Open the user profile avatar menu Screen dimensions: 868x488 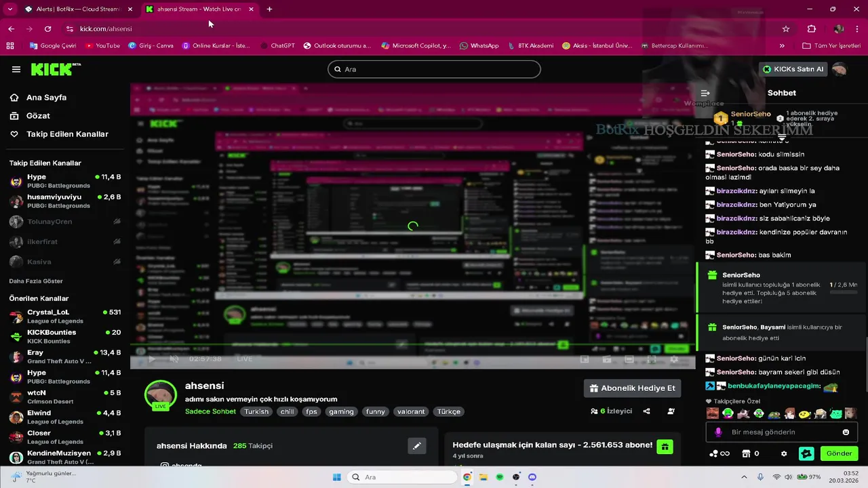840,69
